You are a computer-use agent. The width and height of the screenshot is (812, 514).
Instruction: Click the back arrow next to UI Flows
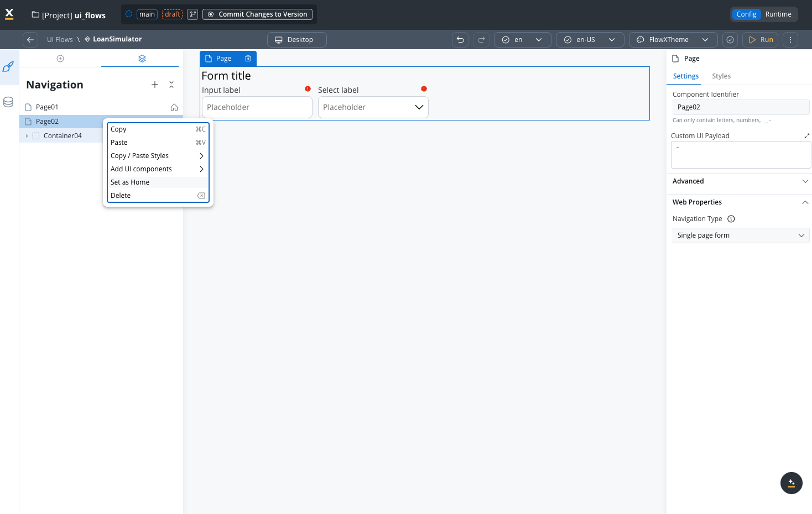pyautogui.click(x=30, y=40)
